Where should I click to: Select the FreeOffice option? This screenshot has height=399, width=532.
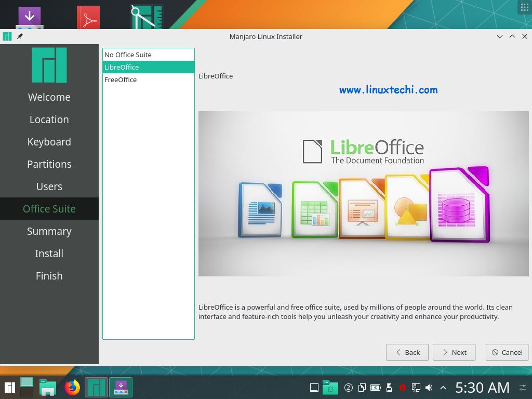point(121,79)
